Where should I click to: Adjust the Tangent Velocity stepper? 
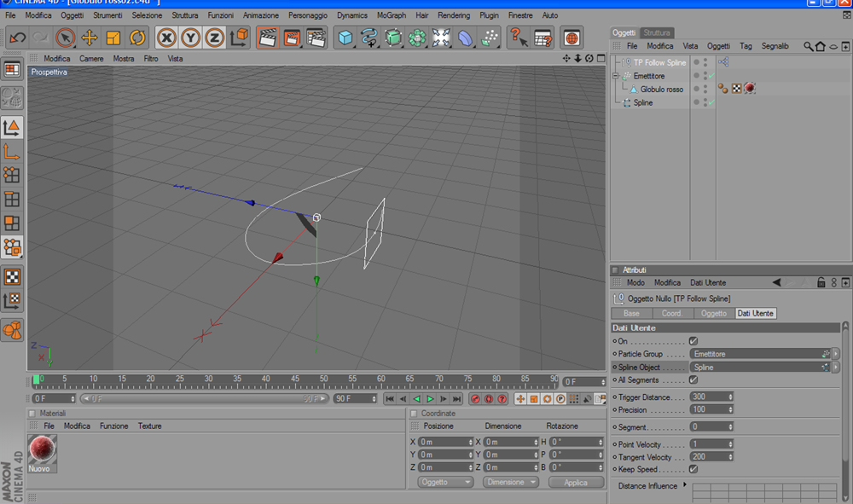(731, 457)
